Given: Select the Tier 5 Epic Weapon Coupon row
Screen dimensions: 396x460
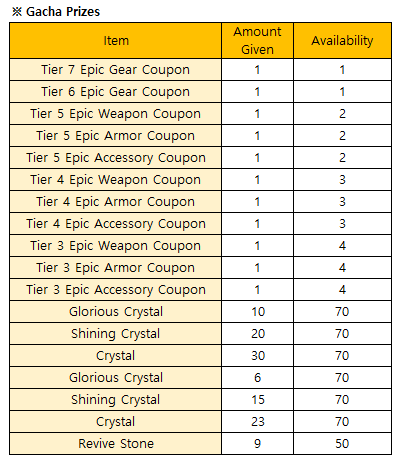Looking at the screenshot, I should (200, 114).
